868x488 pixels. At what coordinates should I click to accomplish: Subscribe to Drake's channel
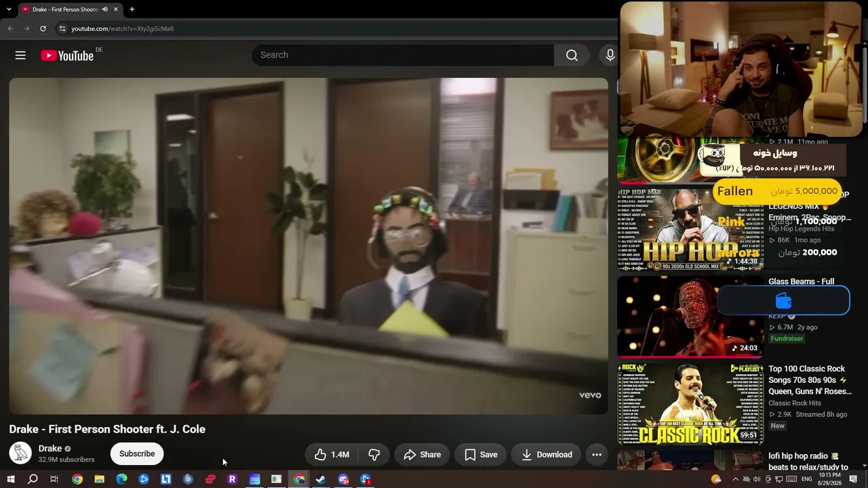(x=137, y=454)
